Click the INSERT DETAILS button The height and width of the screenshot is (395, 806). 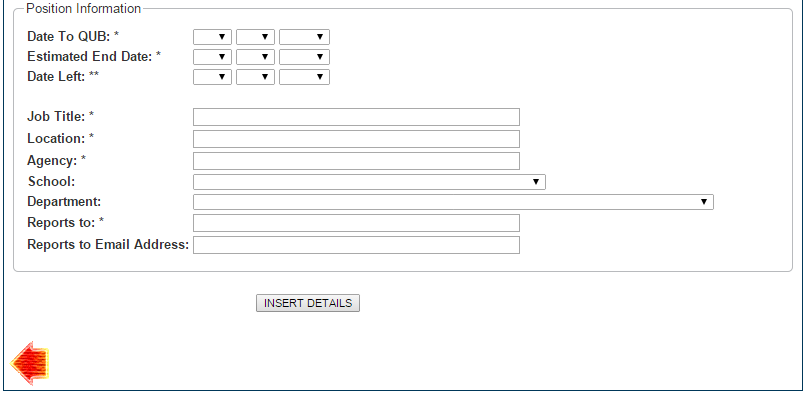tap(308, 303)
